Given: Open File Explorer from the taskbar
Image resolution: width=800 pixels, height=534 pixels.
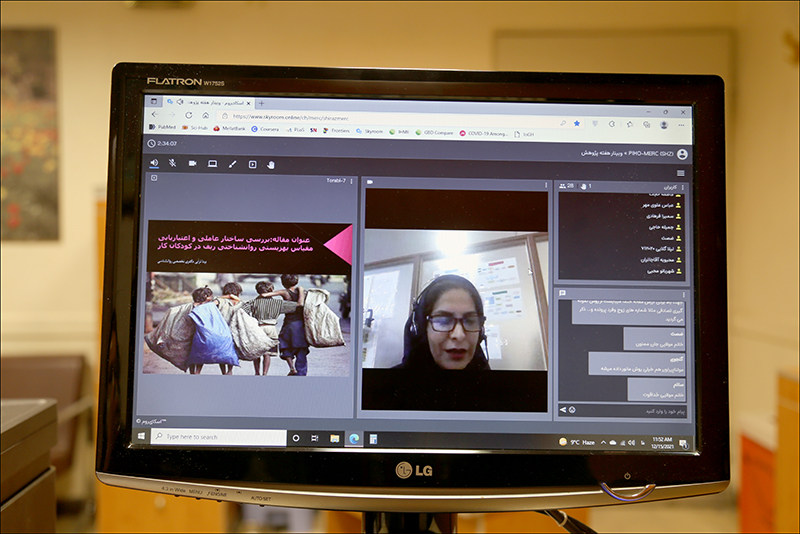Looking at the screenshot, I should [x=334, y=438].
